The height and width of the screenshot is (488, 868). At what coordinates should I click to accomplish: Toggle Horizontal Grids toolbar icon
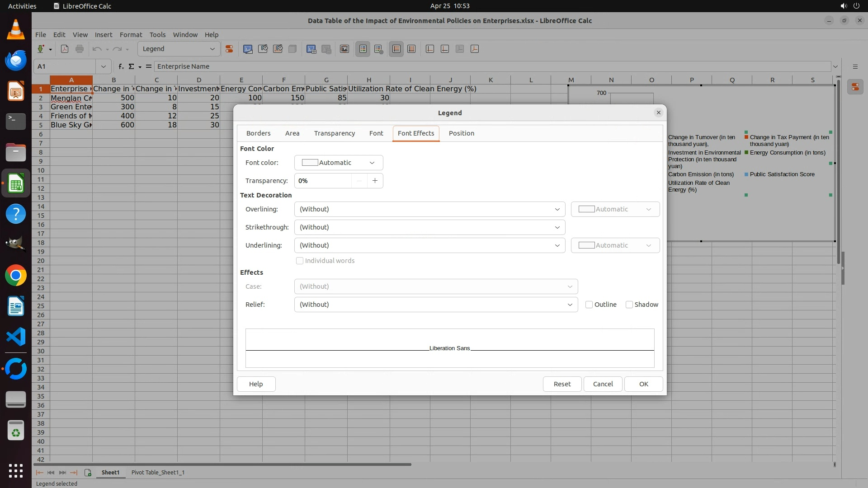coord(396,49)
